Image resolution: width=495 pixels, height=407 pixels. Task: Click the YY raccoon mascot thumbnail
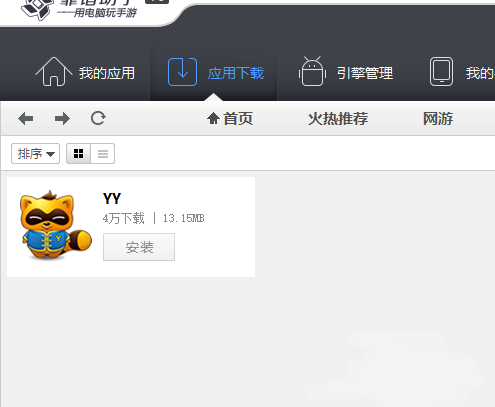(x=56, y=225)
